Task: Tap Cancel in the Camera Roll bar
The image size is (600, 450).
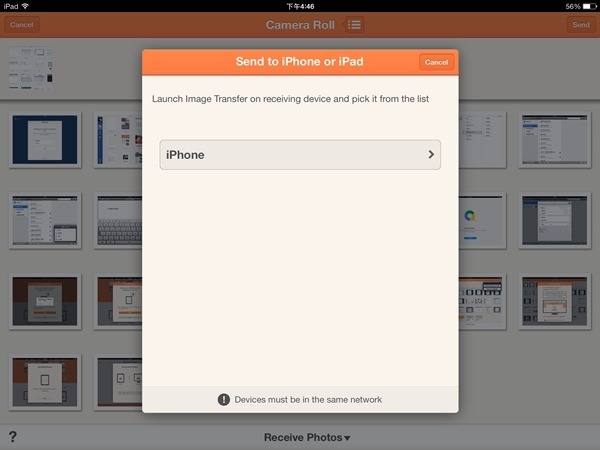Action: (x=22, y=24)
